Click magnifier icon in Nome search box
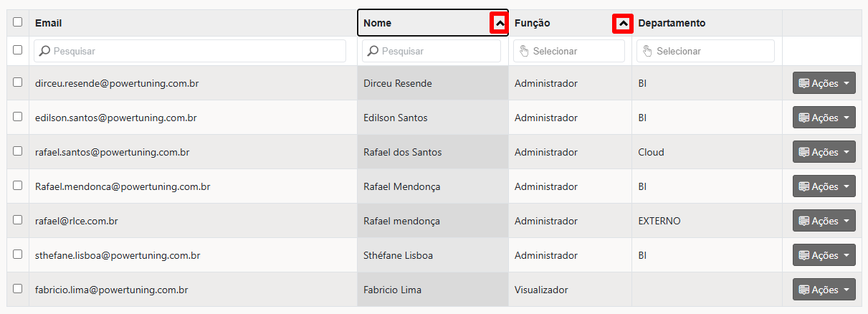This screenshot has width=868, height=314. coord(373,52)
